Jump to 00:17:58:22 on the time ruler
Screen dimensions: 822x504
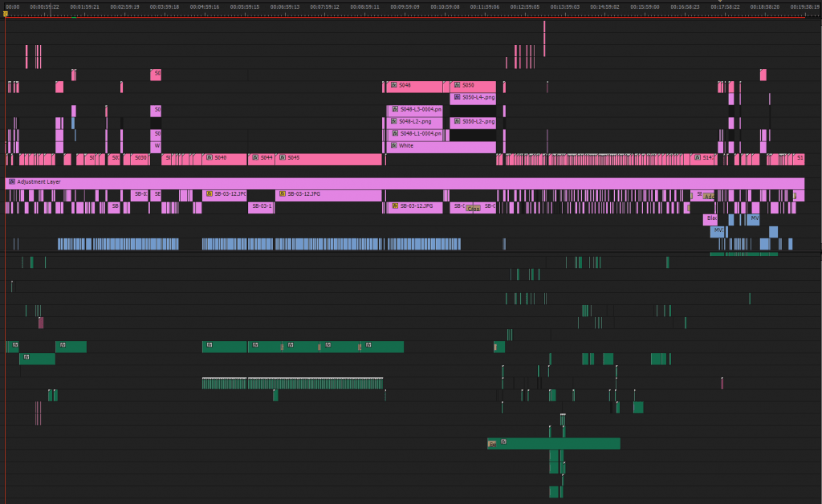725,6
